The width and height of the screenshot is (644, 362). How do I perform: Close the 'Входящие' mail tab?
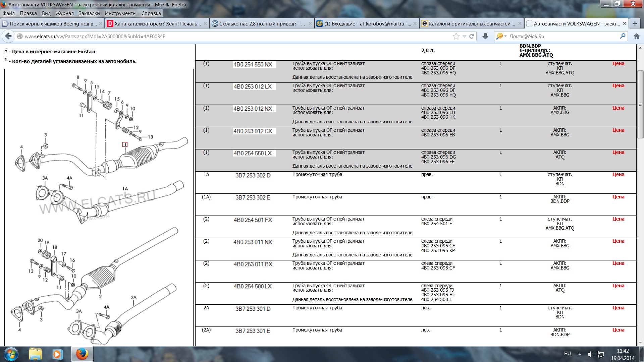pos(415,23)
